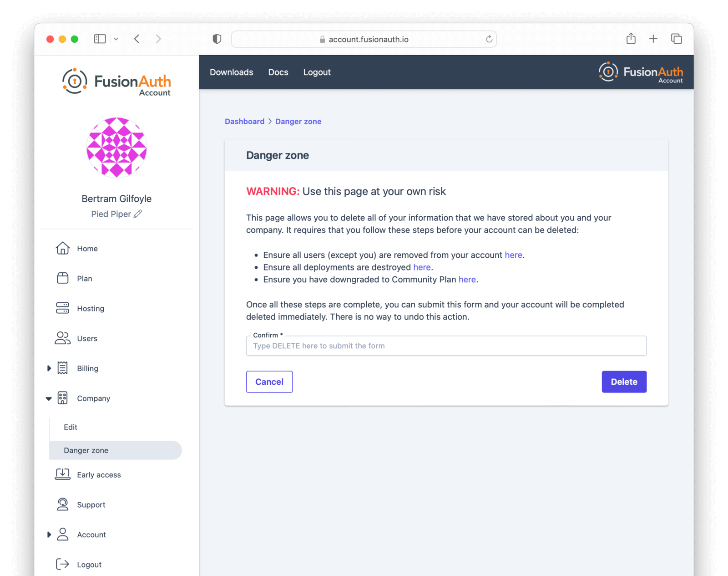Expand the Account section arrow
Screen dimensions: 728x576
click(49, 535)
